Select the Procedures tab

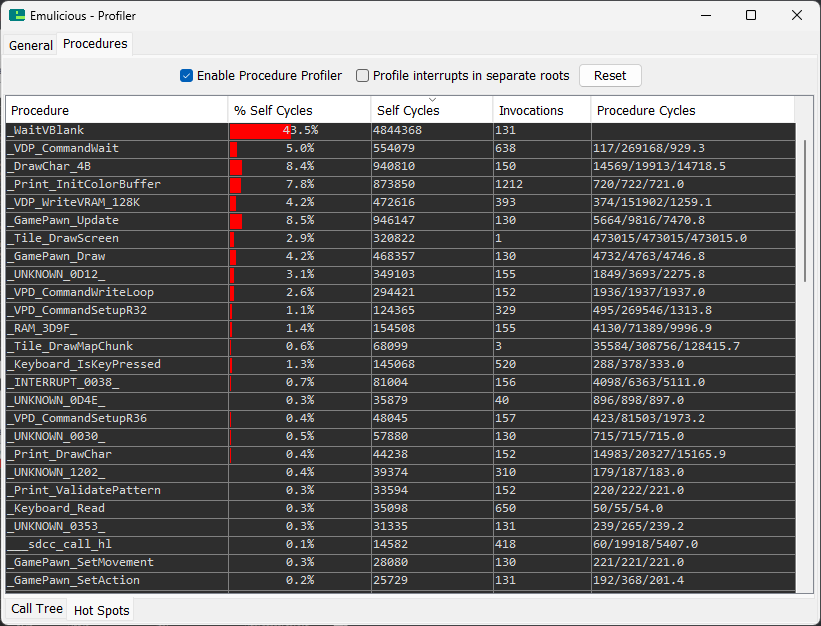[95, 44]
